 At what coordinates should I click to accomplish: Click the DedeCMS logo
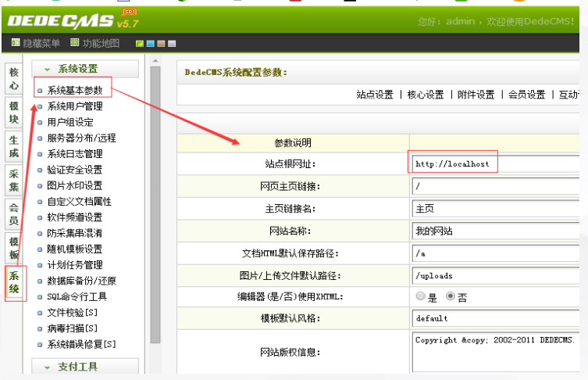[73, 21]
